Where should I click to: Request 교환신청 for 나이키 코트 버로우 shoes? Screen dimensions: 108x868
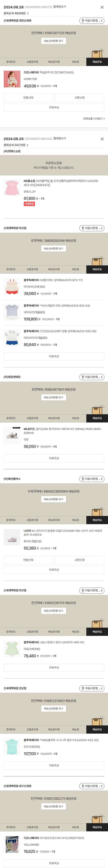coord(80,560)
